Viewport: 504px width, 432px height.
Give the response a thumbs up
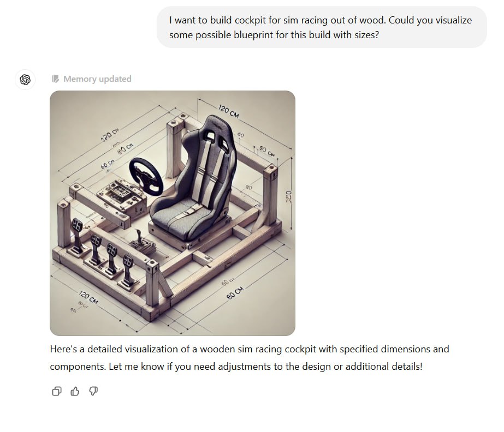75,391
